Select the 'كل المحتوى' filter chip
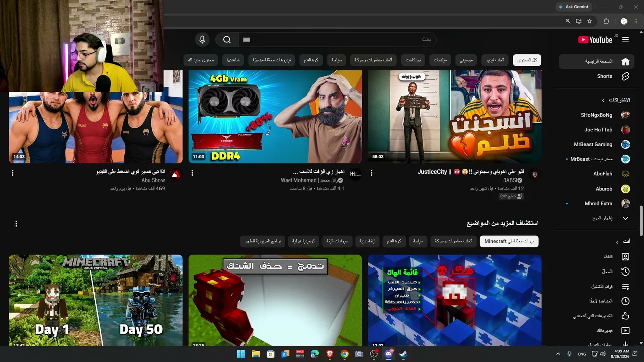The width and height of the screenshot is (644, 362). pos(527,60)
